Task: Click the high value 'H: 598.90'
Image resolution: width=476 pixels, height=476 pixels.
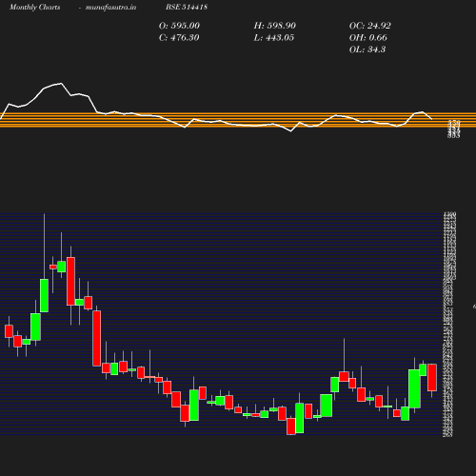Action: pyautogui.click(x=275, y=26)
